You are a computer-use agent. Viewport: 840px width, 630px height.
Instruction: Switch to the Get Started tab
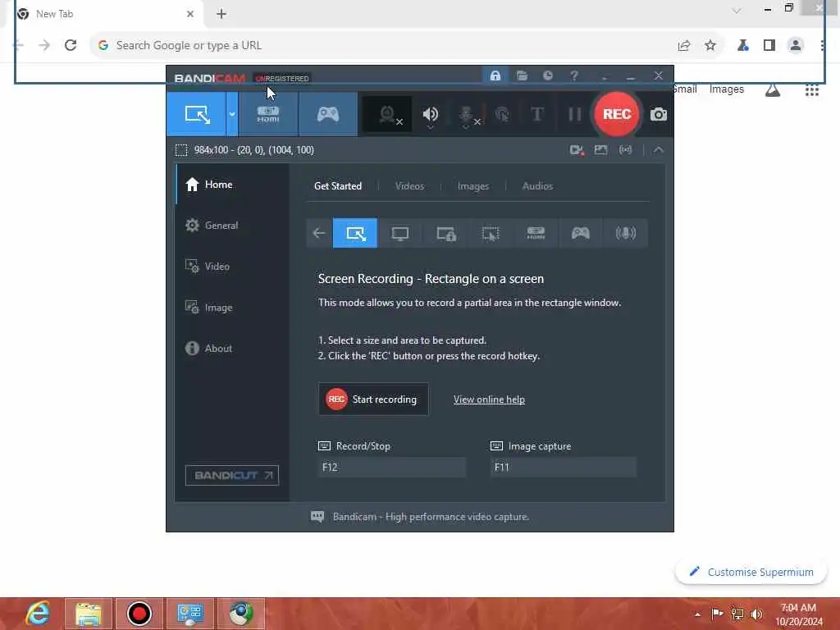tap(337, 186)
